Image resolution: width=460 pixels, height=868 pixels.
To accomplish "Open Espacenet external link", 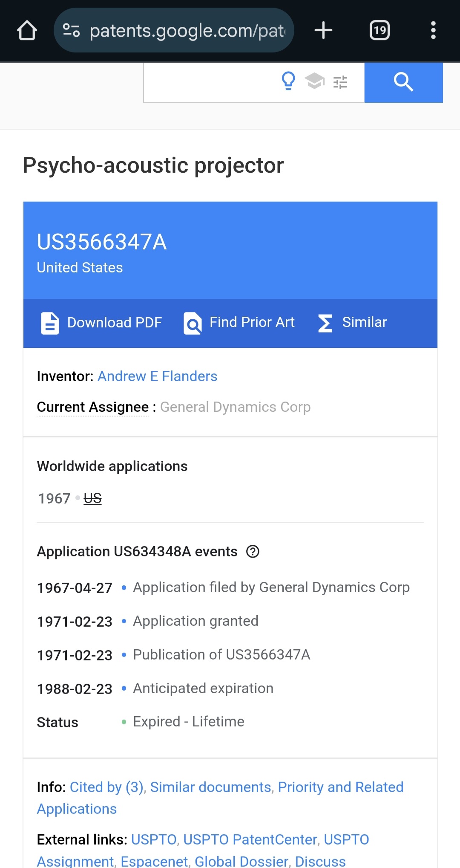I will click(x=154, y=862).
